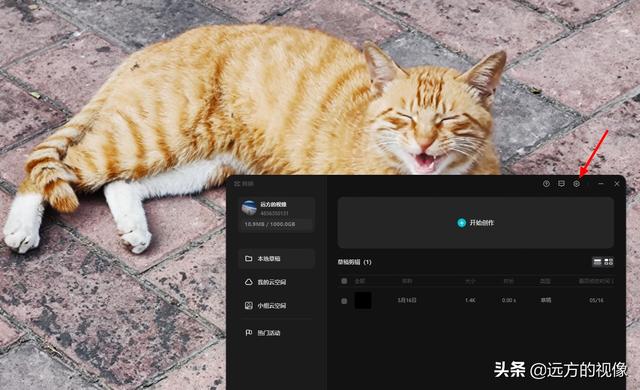The image size is (640, 390).
Task: Click the cyan plus start-creating icon
Action: click(461, 223)
